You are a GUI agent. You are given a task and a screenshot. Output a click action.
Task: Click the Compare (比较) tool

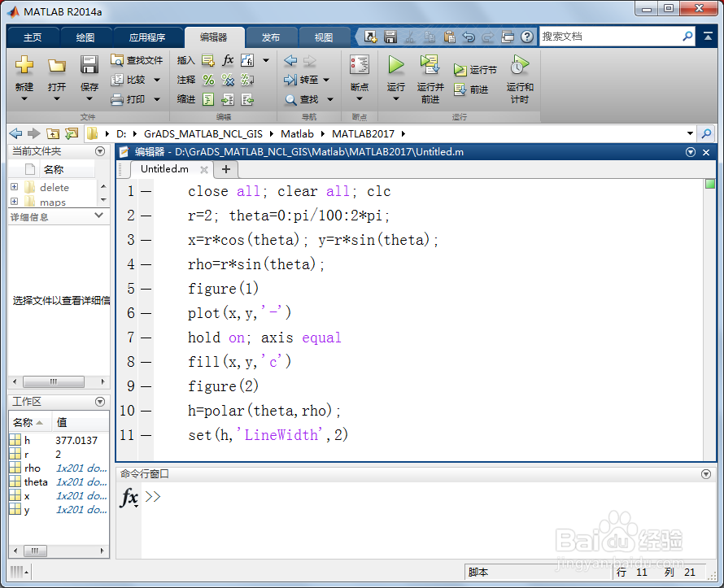129,80
